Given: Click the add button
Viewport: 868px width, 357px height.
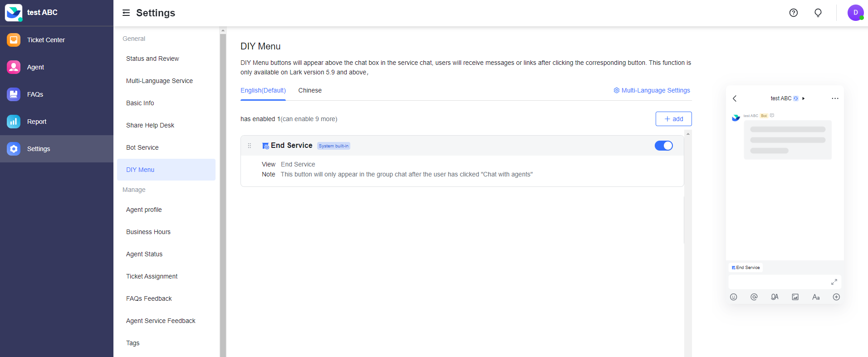Looking at the screenshot, I should pos(674,119).
